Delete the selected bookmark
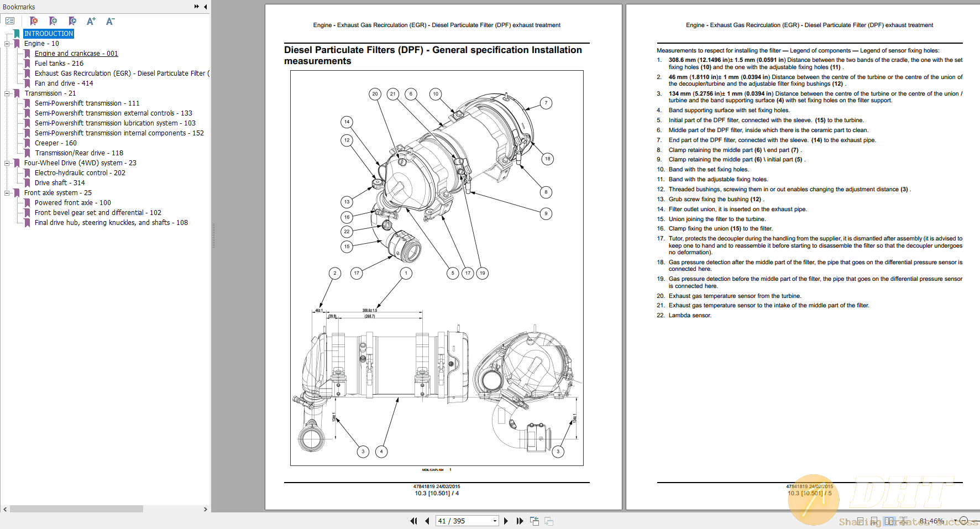The width and height of the screenshot is (980, 529). point(34,21)
